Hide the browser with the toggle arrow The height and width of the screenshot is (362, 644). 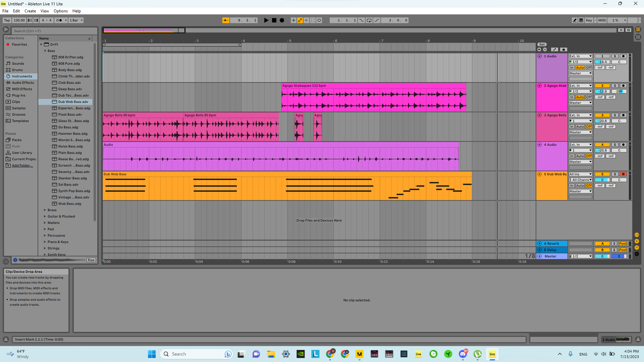click(x=6, y=30)
